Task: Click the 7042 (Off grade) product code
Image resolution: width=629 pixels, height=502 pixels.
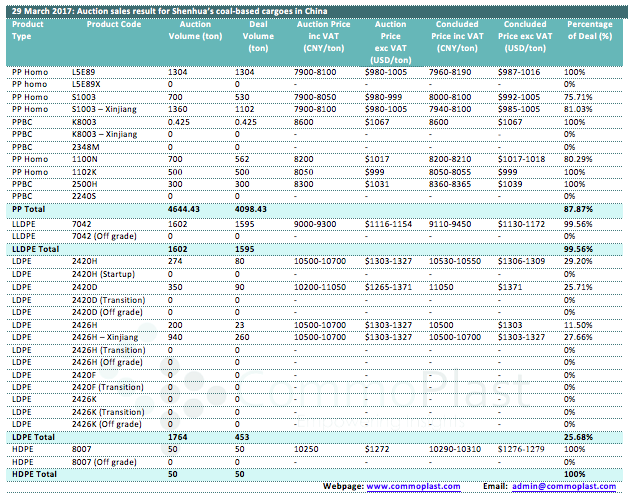Action: (x=107, y=234)
